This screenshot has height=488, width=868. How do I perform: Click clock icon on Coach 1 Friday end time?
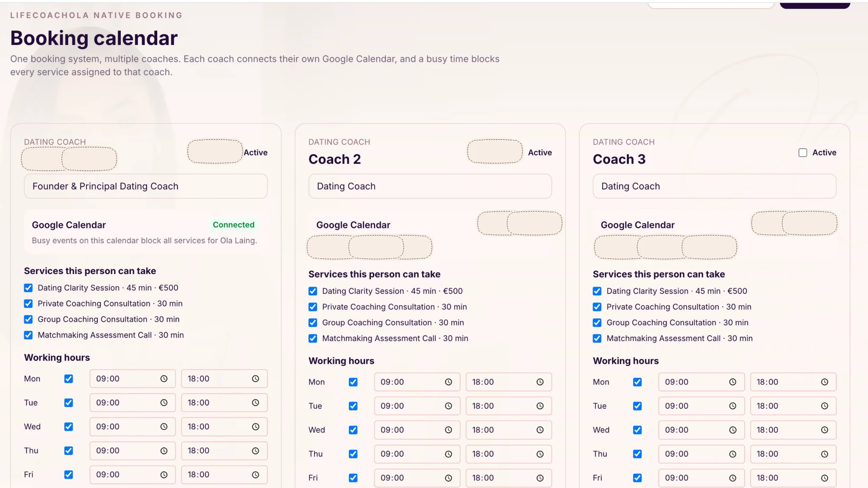point(256,475)
